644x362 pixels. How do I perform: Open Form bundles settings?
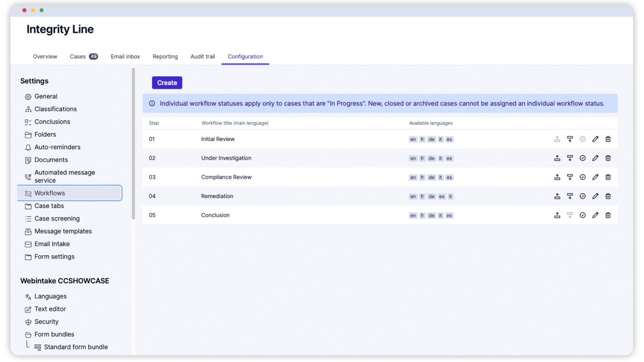tap(54, 335)
